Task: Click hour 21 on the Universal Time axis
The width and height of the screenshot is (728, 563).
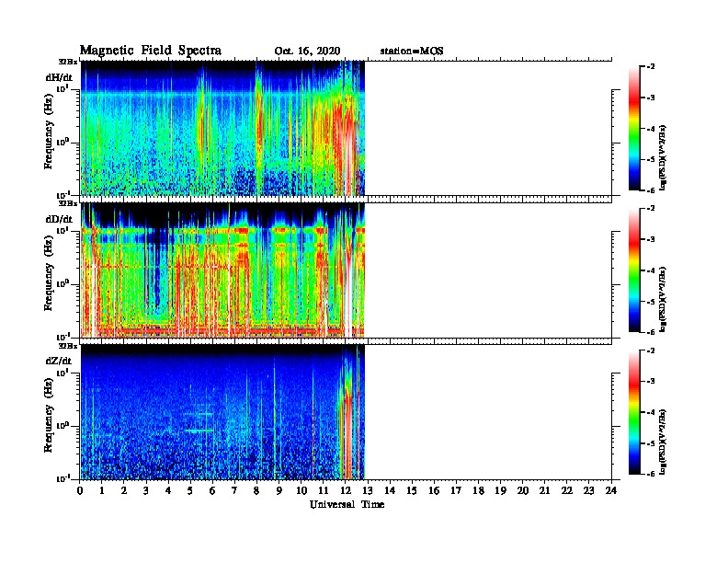Action: click(x=544, y=491)
